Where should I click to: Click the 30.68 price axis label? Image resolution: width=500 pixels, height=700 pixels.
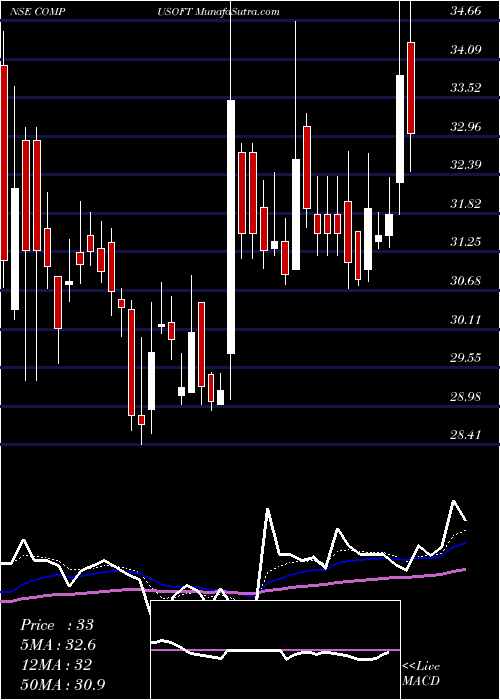click(466, 281)
